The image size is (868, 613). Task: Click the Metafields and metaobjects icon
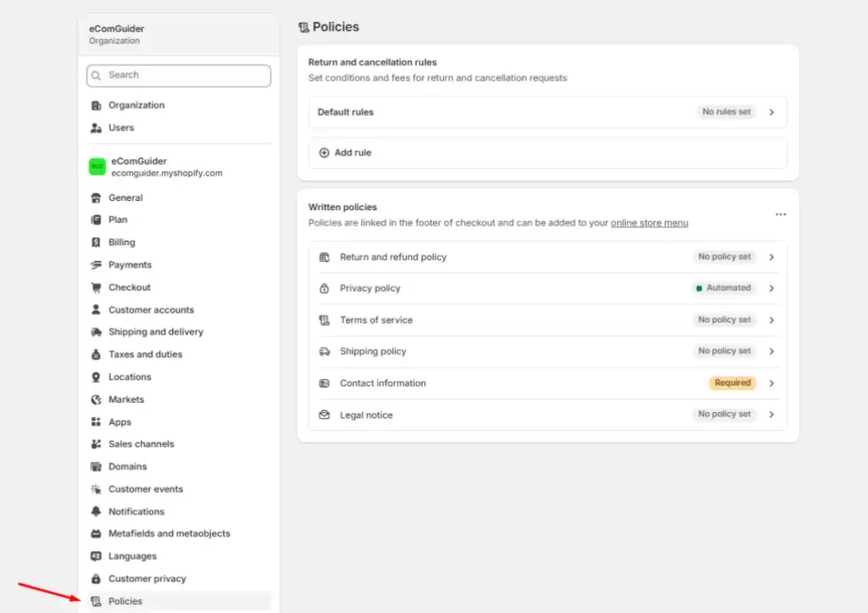tap(97, 534)
